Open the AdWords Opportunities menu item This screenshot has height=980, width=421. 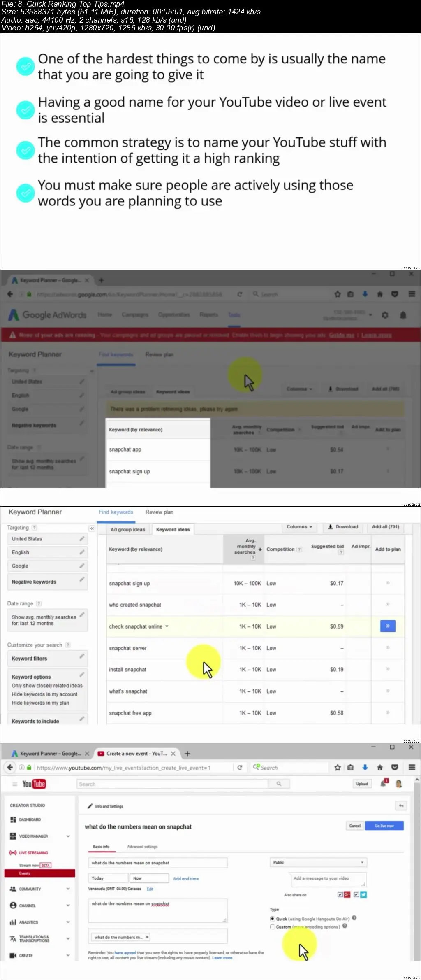tap(174, 315)
